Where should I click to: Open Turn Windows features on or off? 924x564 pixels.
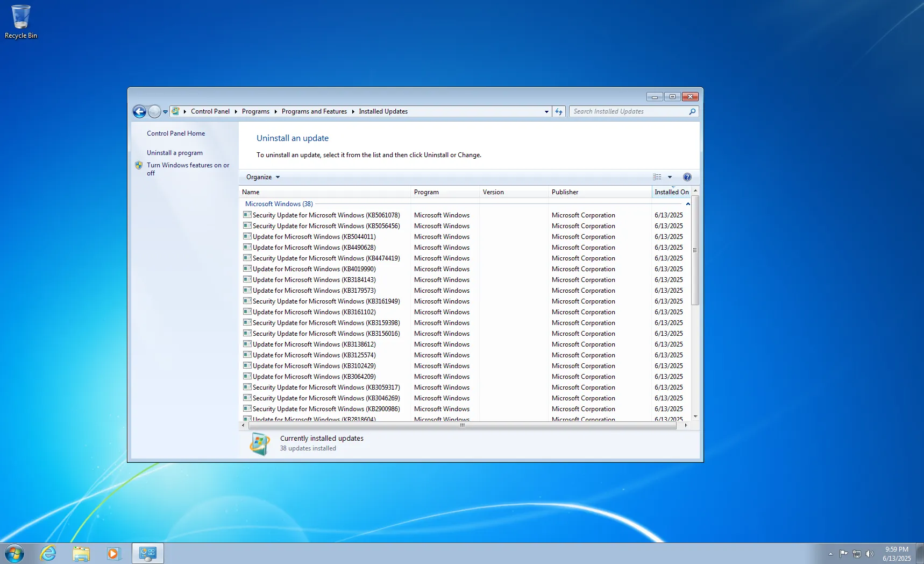[x=188, y=169]
